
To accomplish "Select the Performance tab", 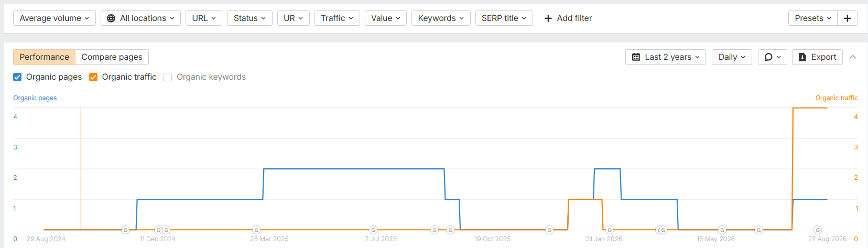I will click(x=45, y=57).
